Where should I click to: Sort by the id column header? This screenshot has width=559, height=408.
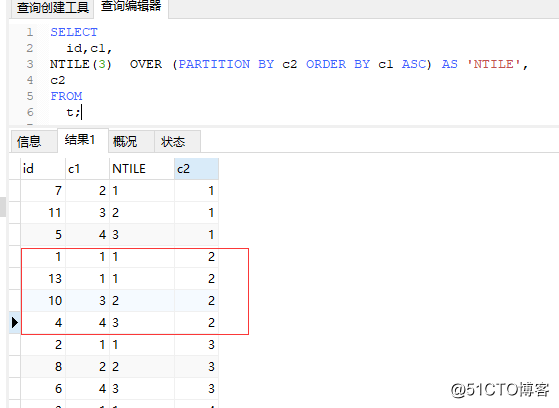pyautogui.click(x=43, y=169)
